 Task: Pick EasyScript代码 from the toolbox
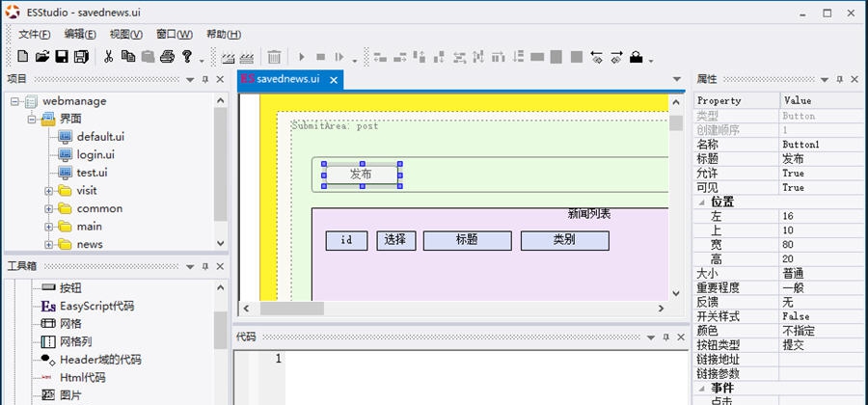tap(96, 306)
